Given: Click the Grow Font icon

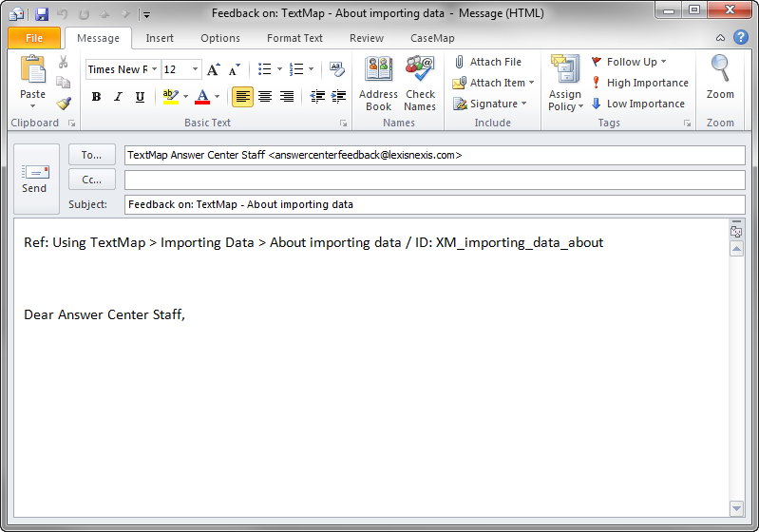Looking at the screenshot, I should tap(214, 69).
